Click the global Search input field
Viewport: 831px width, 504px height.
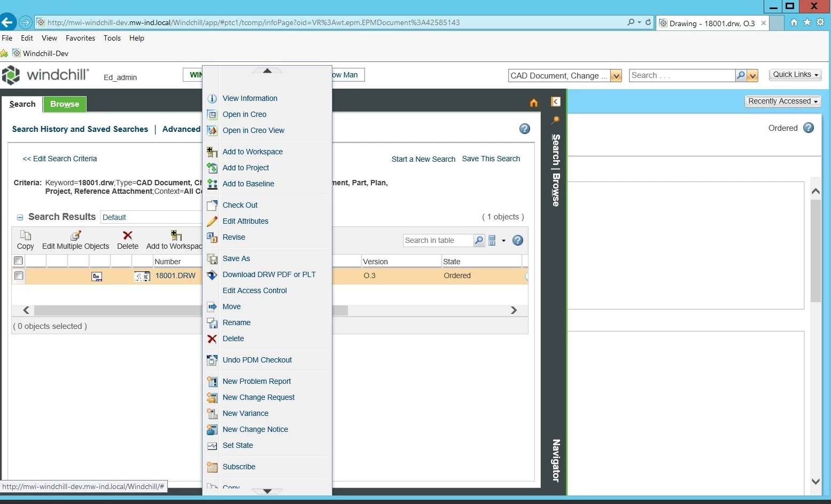point(682,75)
